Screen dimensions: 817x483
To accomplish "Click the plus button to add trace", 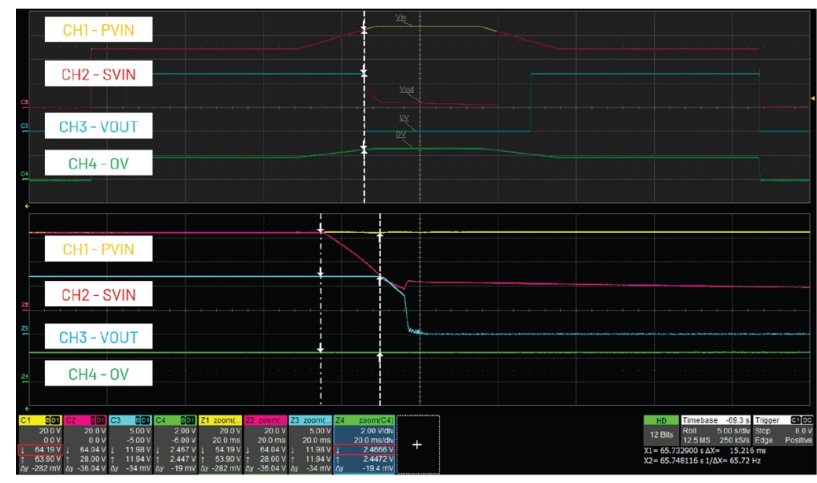I will tap(417, 441).
